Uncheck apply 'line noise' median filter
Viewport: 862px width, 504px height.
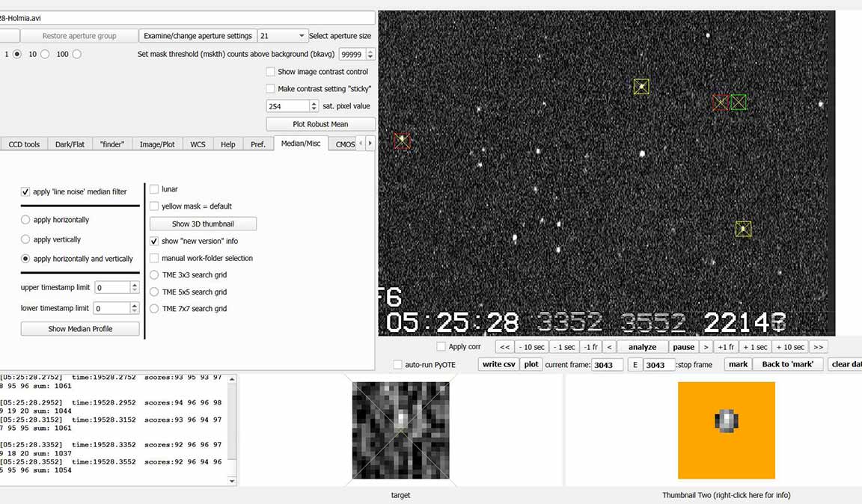[25, 192]
